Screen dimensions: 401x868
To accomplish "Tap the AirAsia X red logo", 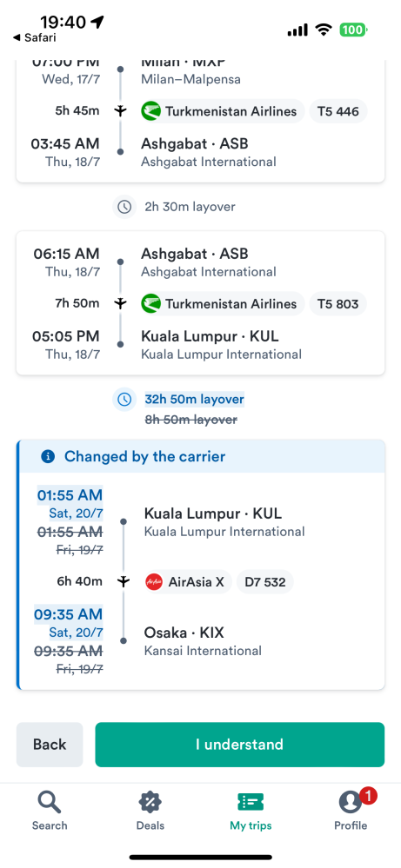I will coord(153,582).
